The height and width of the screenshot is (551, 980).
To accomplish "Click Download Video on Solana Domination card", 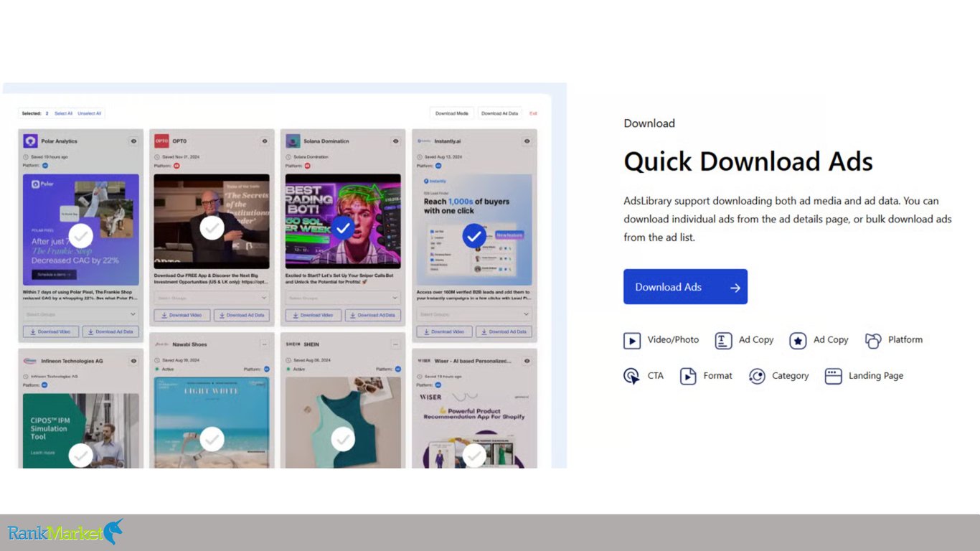I will [x=314, y=315].
